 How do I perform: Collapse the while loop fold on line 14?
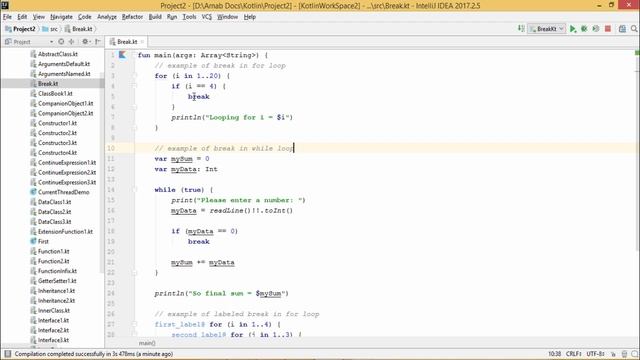pyautogui.click(x=134, y=190)
